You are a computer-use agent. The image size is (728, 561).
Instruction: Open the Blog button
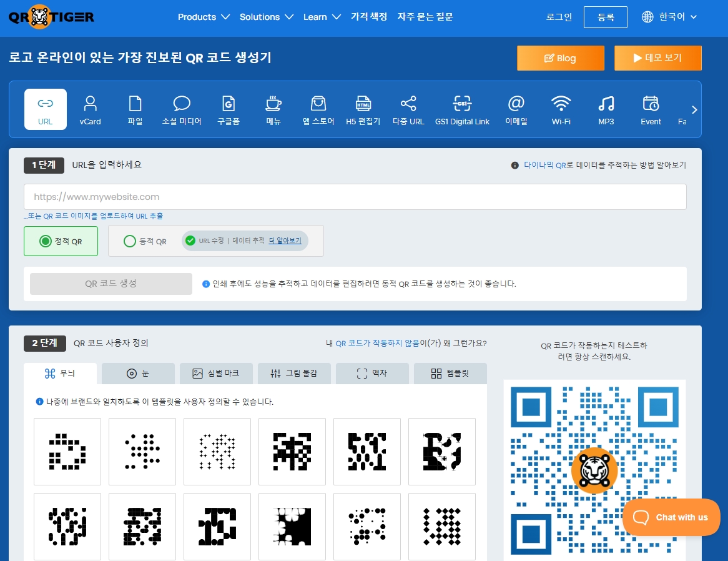(561, 58)
